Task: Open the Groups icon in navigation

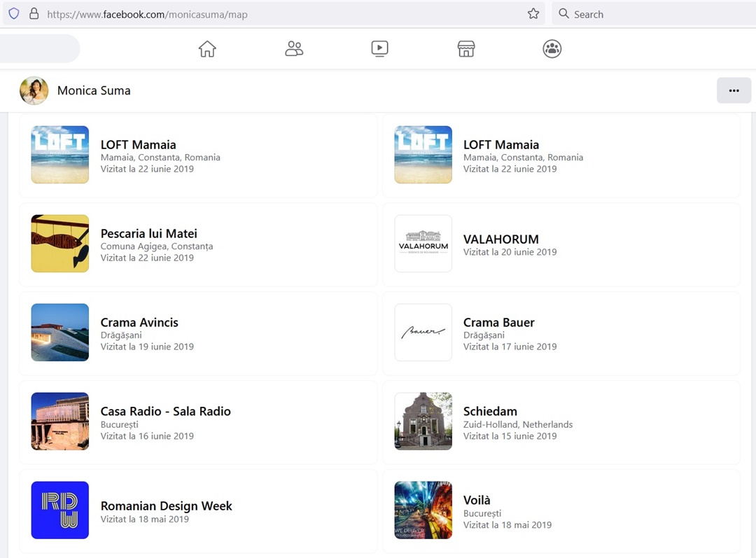Action: pos(552,49)
